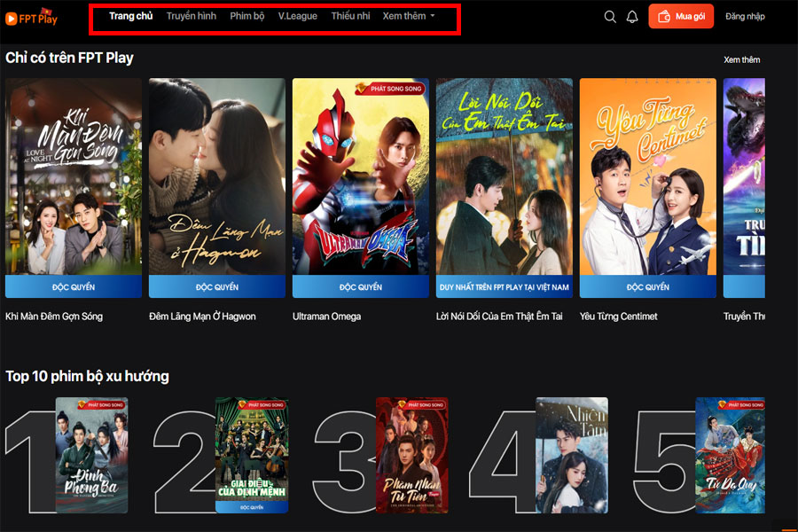798x532 pixels.
Task: Open search with the magnifier icon
Action: point(610,17)
